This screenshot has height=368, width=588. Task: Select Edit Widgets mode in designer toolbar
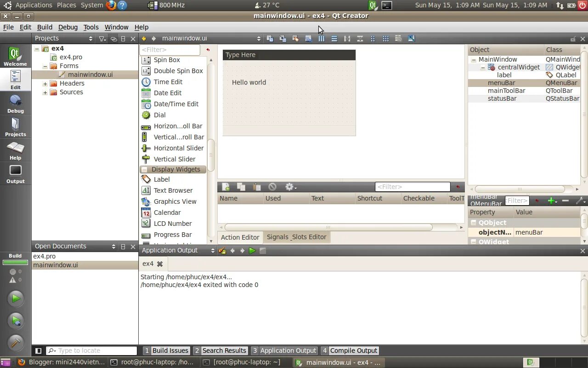270,39
